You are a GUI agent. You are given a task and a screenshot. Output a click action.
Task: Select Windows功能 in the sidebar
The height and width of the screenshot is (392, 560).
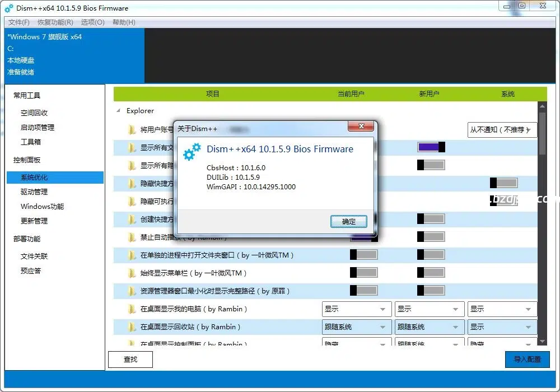[x=42, y=206]
